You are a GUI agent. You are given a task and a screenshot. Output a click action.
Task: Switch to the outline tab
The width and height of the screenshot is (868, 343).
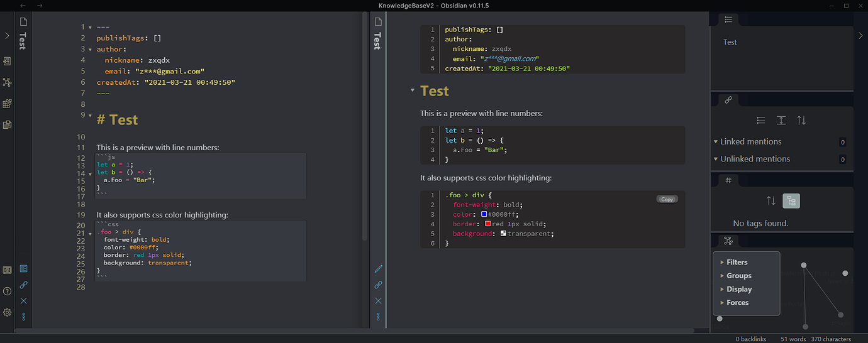(x=728, y=20)
